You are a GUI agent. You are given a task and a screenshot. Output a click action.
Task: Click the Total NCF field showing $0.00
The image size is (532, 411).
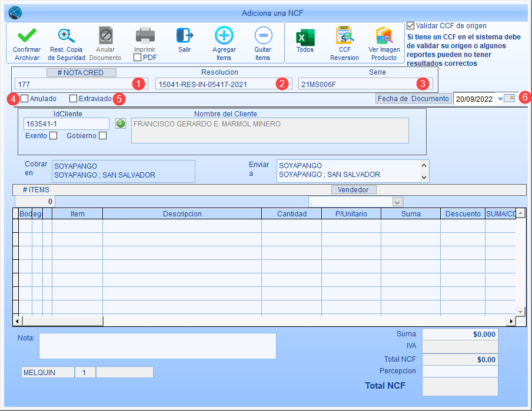point(460,359)
